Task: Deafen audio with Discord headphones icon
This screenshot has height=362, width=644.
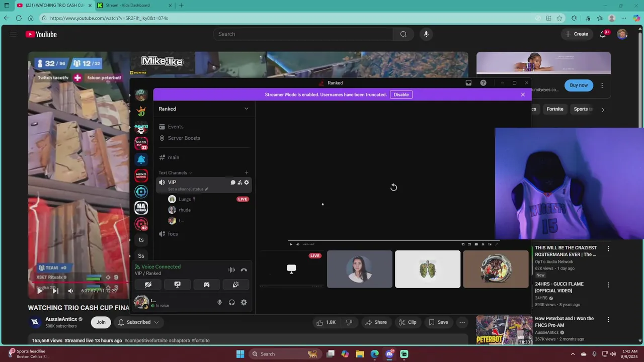Action: 231,302
